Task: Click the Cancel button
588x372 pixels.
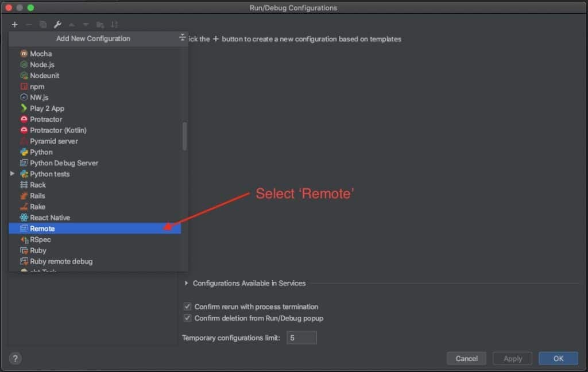Action: [466, 358]
